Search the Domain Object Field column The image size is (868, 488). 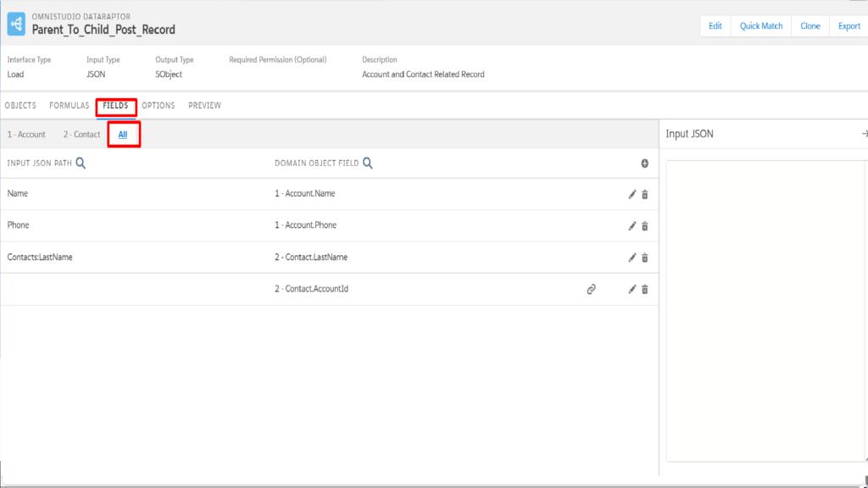pos(368,164)
